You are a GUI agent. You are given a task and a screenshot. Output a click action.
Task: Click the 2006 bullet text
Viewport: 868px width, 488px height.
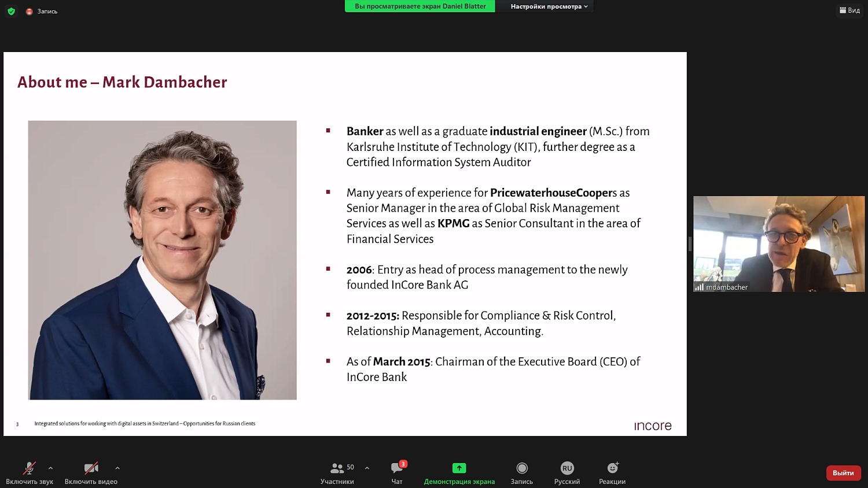[487, 277]
